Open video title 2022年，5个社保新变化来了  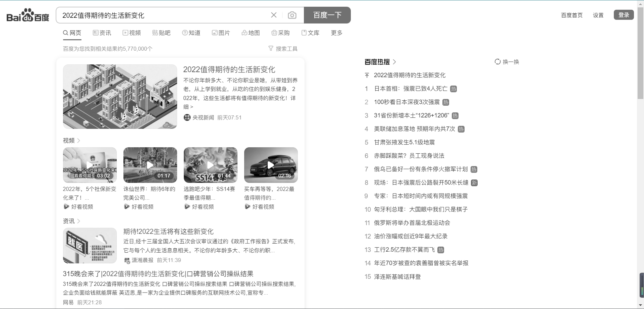click(x=90, y=193)
